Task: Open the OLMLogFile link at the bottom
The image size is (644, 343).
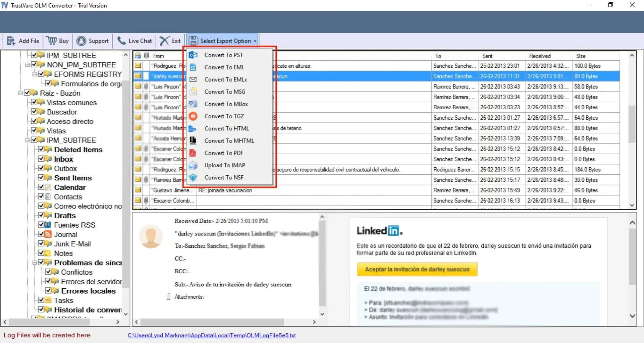Action: [x=212, y=335]
